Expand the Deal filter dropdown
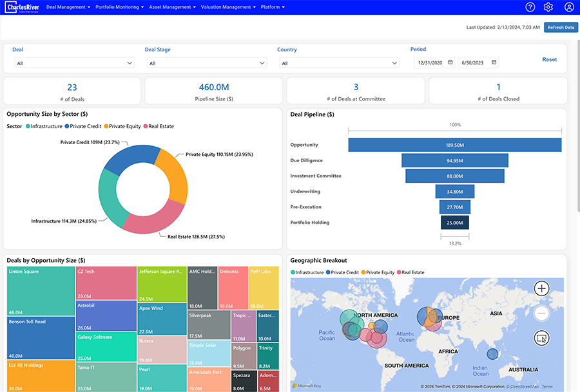This screenshot has width=580, height=392. tap(74, 63)
